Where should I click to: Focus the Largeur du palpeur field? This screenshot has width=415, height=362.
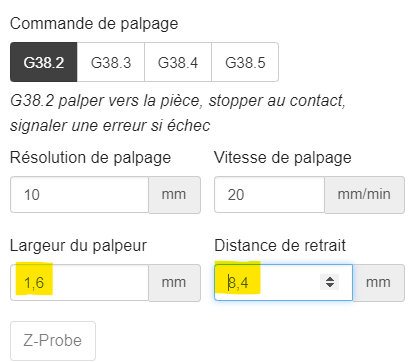point(79,283)
